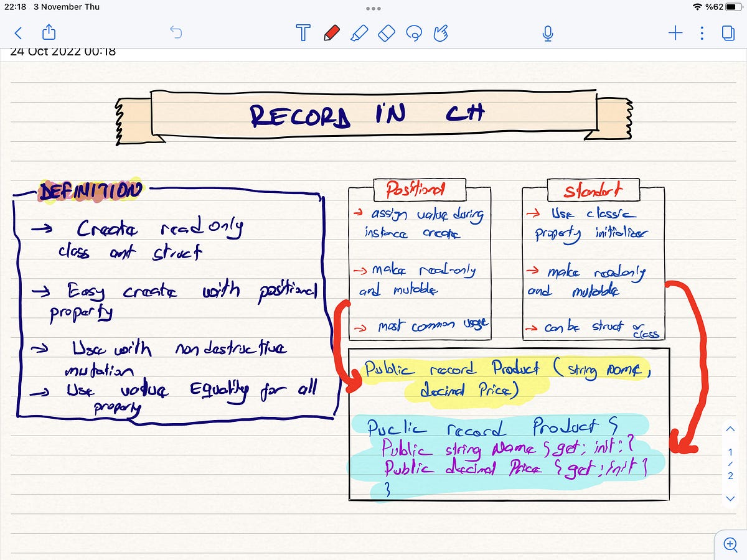Select the Eraser tool
Screen dimensions: 747x560
click(x=386, y=33)
